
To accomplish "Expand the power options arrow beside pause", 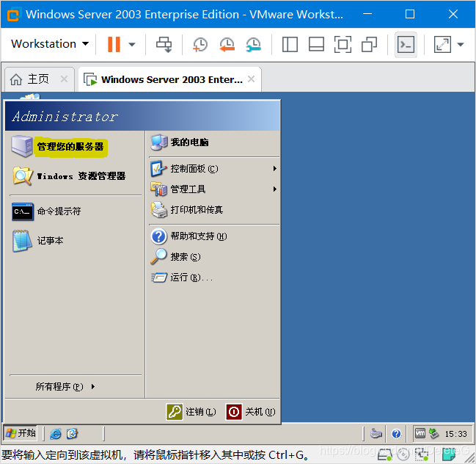I will (x=132, y=44).
